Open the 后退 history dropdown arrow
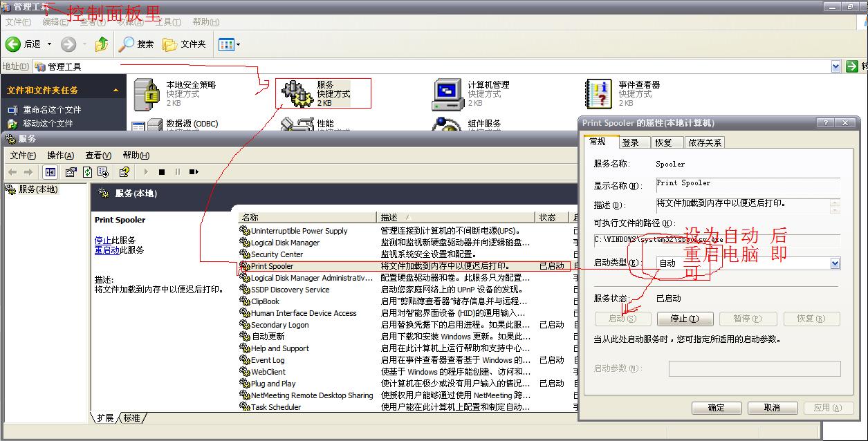Image resolution: width=868 pixels, height=441 pixels. [x=49, y=44]
